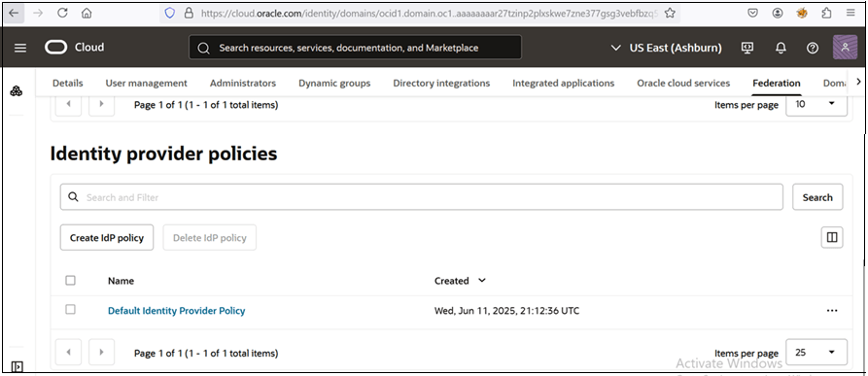Click the shield tracking protection icon
868x376 pixels.
pyautogui.click(x=170, y=13)
